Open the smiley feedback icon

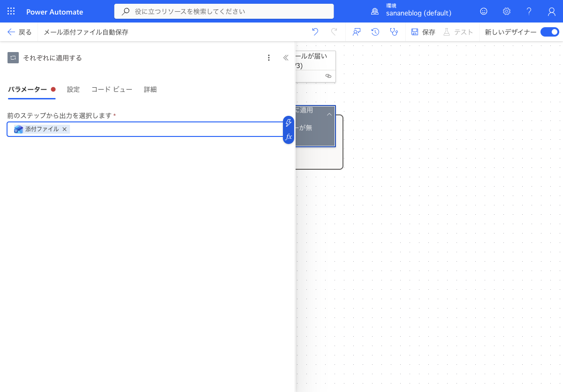click(484, 12)
